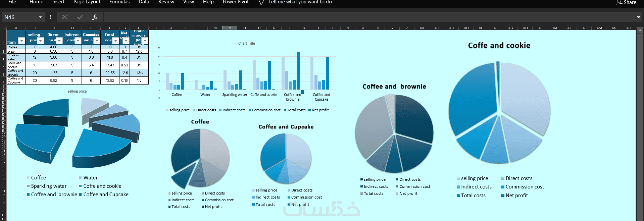Expand the Name Box dropdown arrow
Image resolution: width=644 pixels, height=221 pixels.
click(x=40, y=17)
